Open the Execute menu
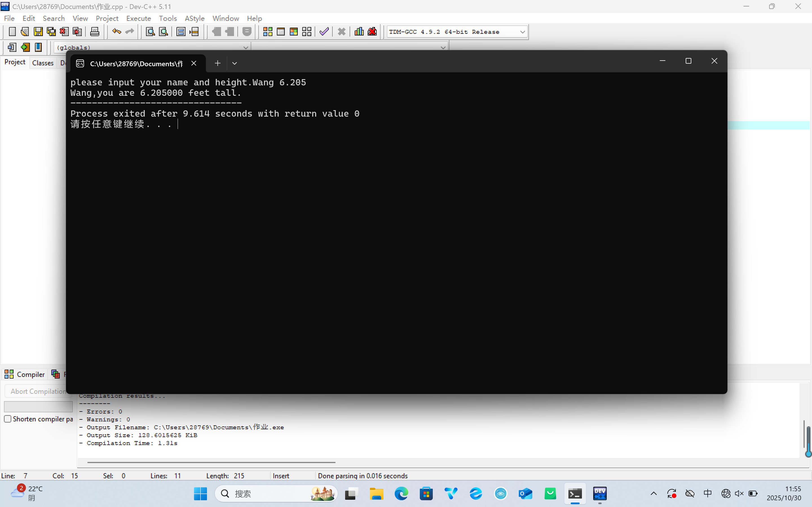Viewport: 812px width, 507px height. pos(138,18)
